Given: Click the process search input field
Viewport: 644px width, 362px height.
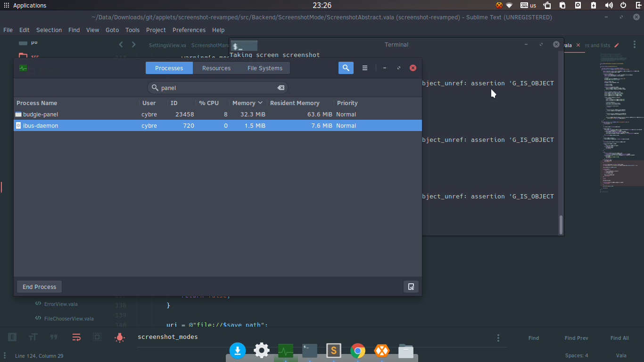Looking at the screenshot, I should pos(218,88).
